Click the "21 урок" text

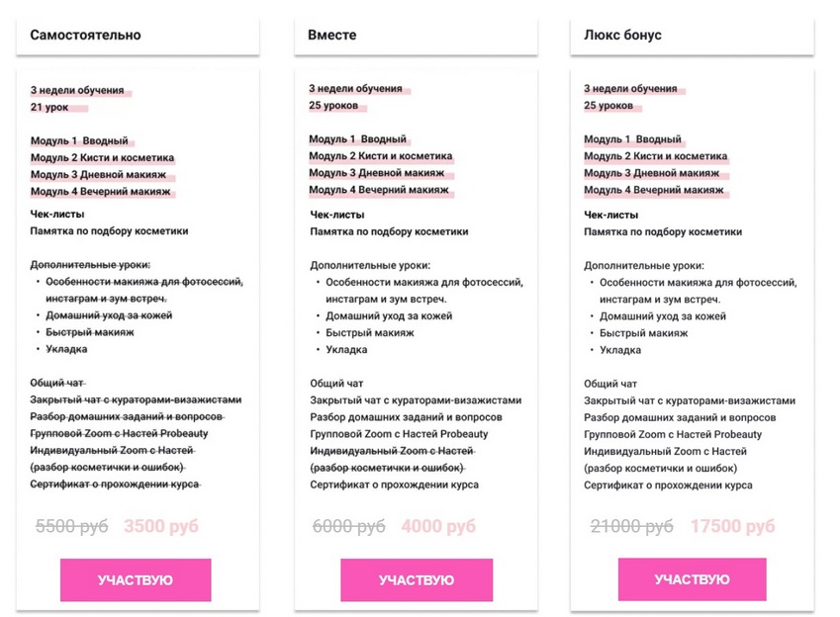tap(49, 107)
